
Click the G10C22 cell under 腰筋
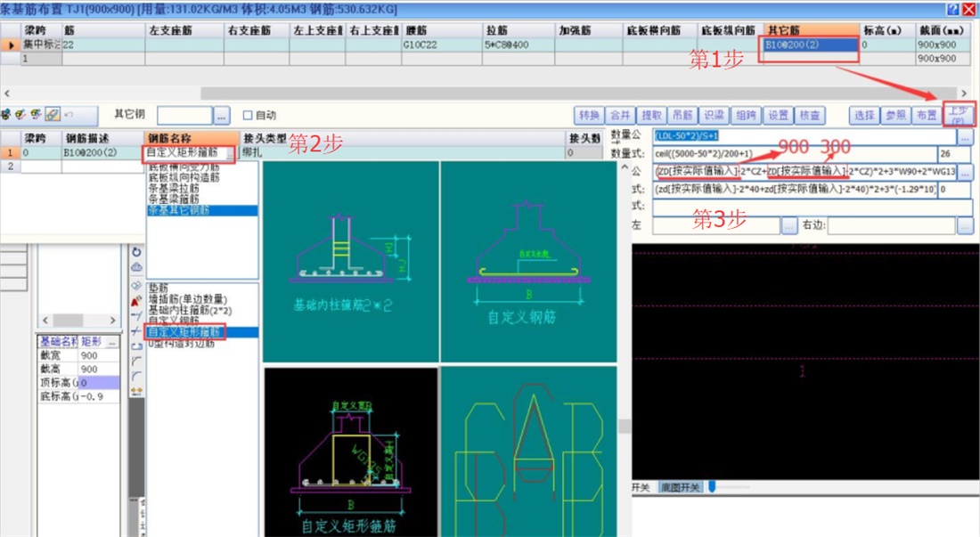click(x=441, y=45)
